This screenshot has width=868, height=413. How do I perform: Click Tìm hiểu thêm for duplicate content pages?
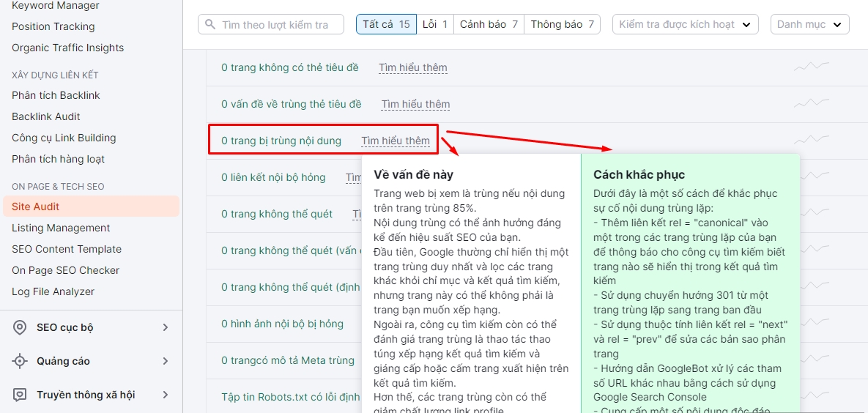(396, 141)
